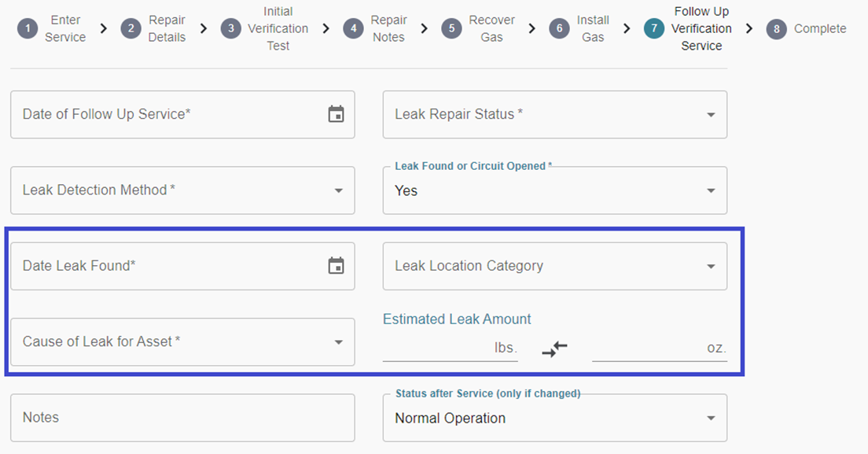
Task: Focus the Estimated Leak Amount oz. field
Action: coord(660,349)
